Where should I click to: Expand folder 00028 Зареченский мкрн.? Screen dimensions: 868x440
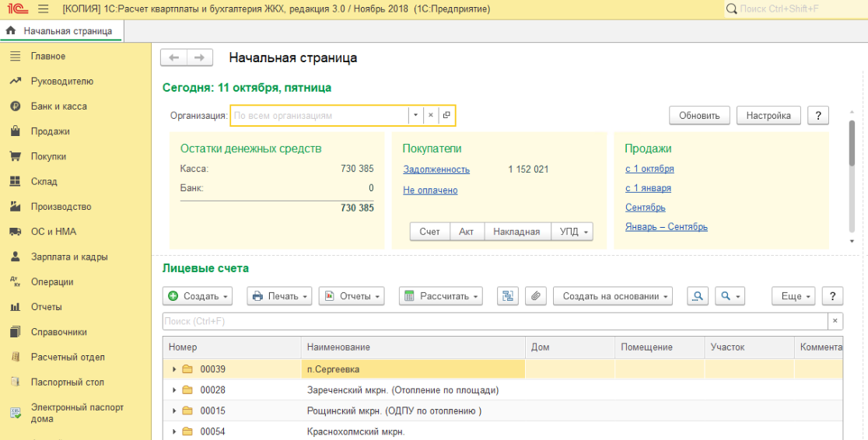(174, 390)
